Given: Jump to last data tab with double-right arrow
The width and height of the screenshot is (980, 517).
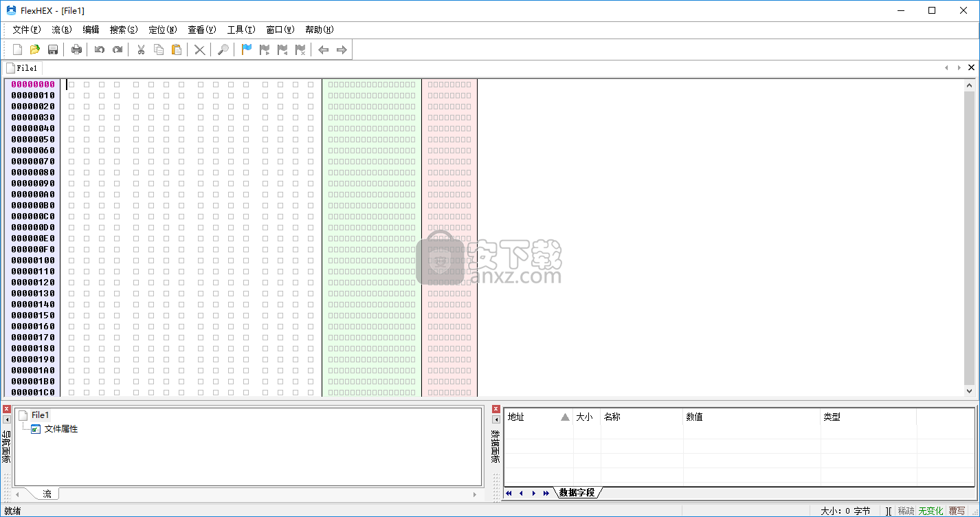Looking at the screenshot, I should click(546, 493).
